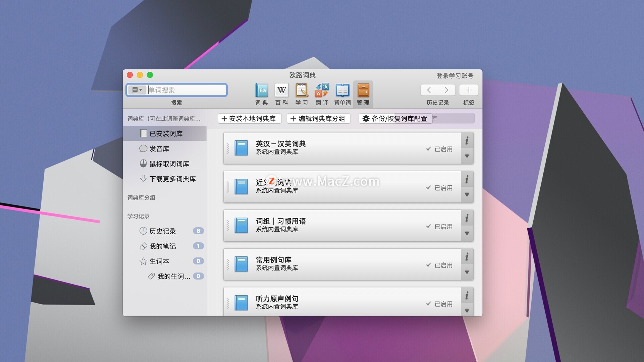Show info for 英汉-汉英词典
Image resolution: width=644 pixels, height=362 pixels.
click(467, 140)
